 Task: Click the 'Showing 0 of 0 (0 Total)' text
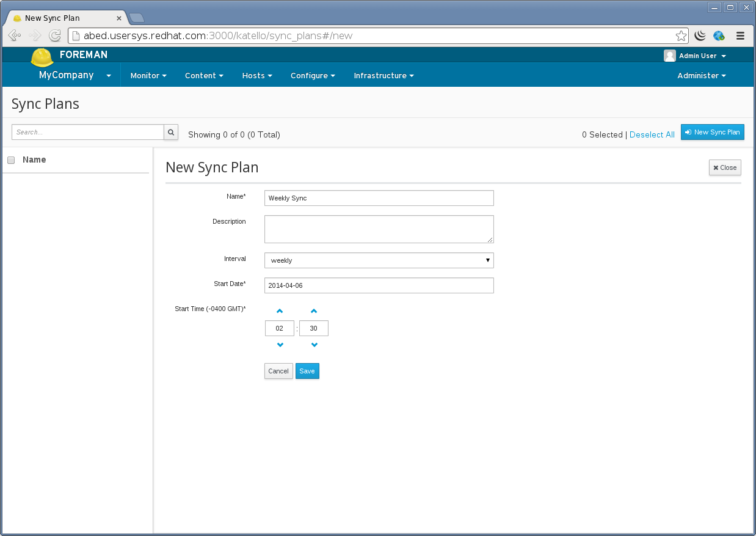point(234,134)
